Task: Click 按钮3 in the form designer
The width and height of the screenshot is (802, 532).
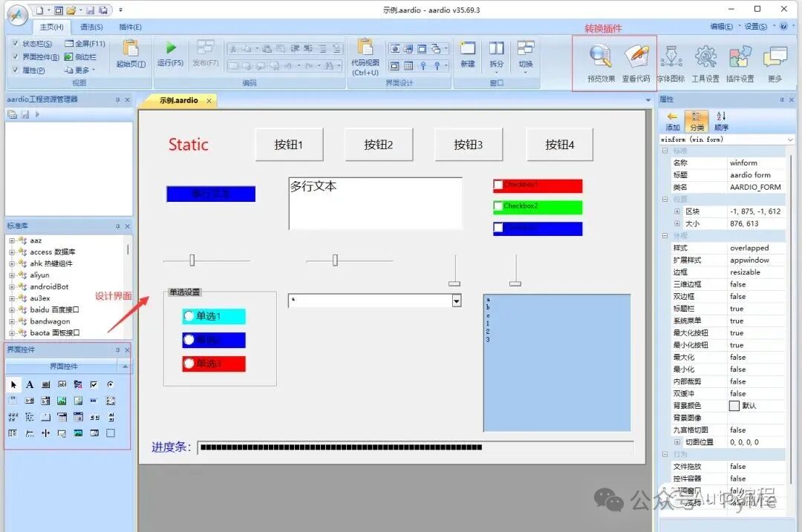Action: point(468,144)
